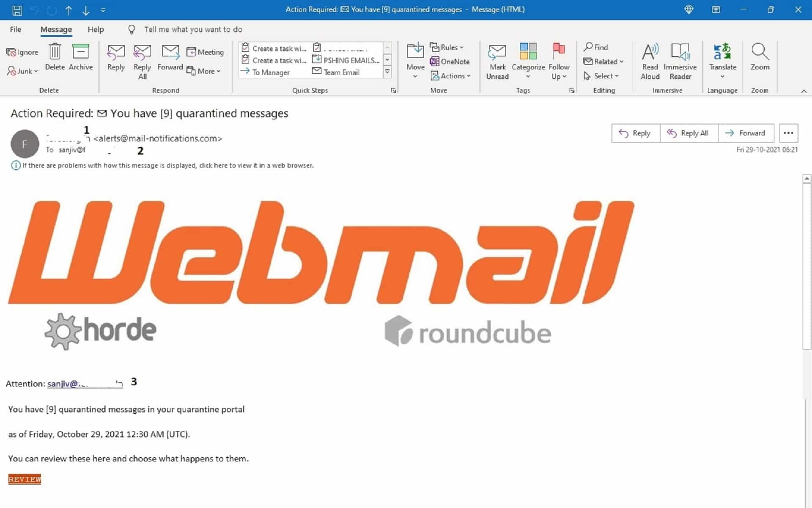This screenshot has height=508, width=812.
Task: Open Immersive Reader
Action: [x=680, y=62]
